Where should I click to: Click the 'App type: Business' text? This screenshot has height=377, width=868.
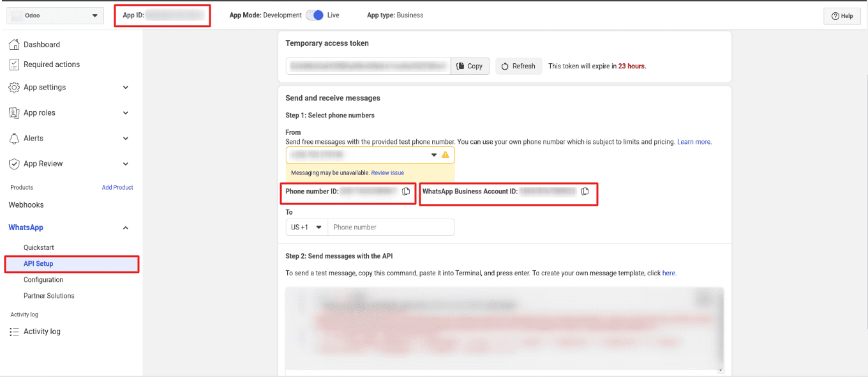coord(395,15)
